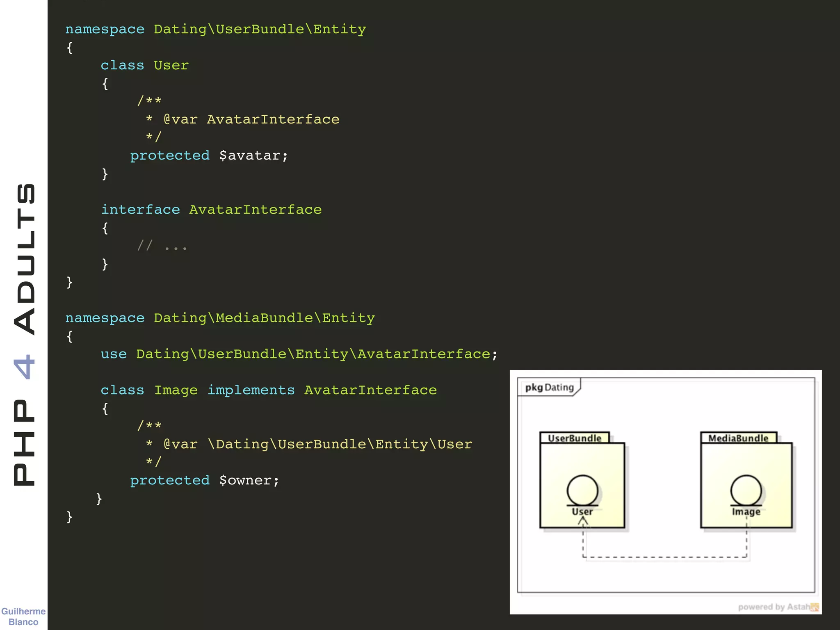The width and height of the screenshot is (840, 630).
Task: Select the MediaBundle package tab
Action: point(738,438)
